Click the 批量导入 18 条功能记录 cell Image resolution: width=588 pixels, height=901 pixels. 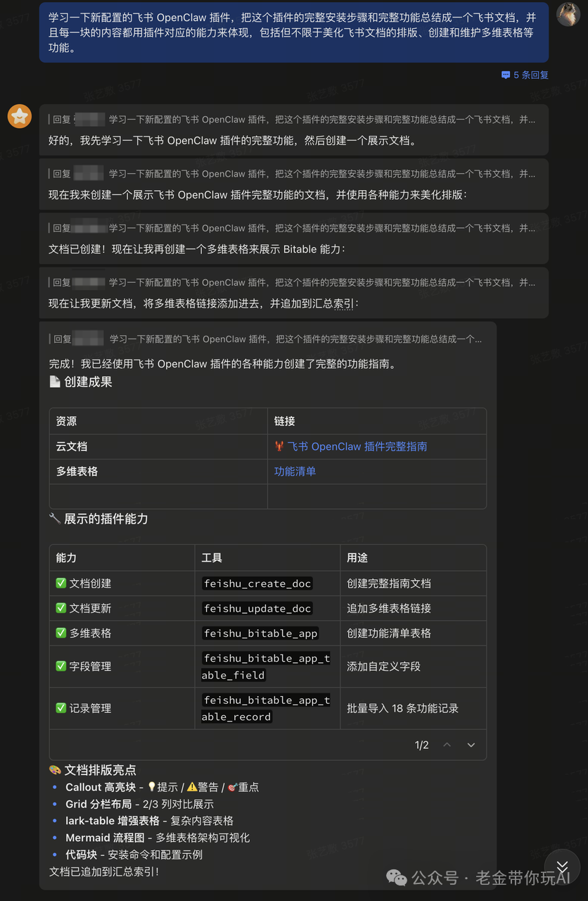[x=413, y=708]
